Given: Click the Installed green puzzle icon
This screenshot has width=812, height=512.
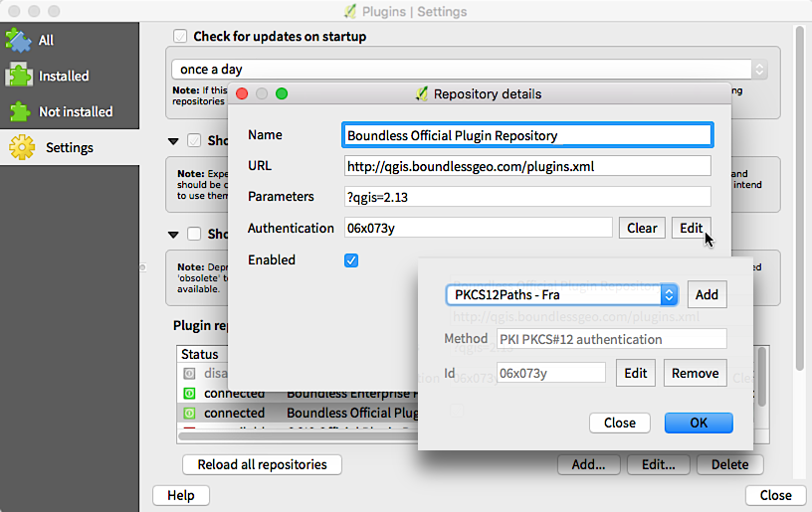Looking at the screenshot, I should [19, 76].
